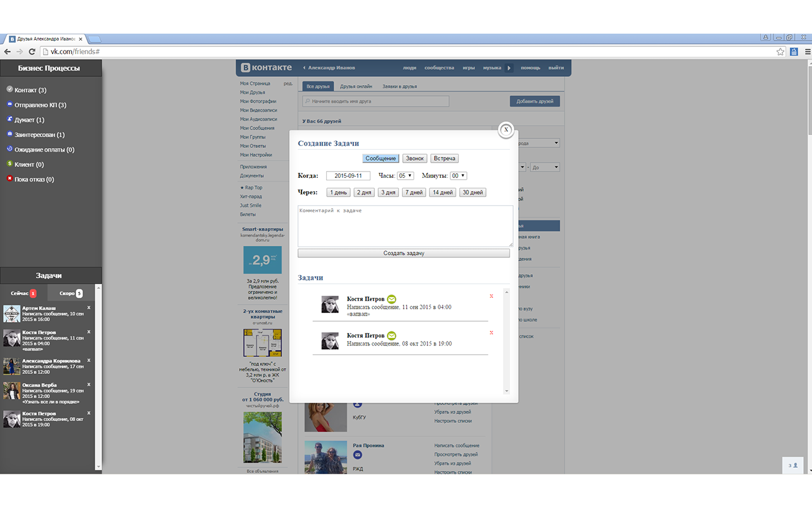
Task: Open Артем Калаш avatar in sidebar tasks
Action: point(12,314)
